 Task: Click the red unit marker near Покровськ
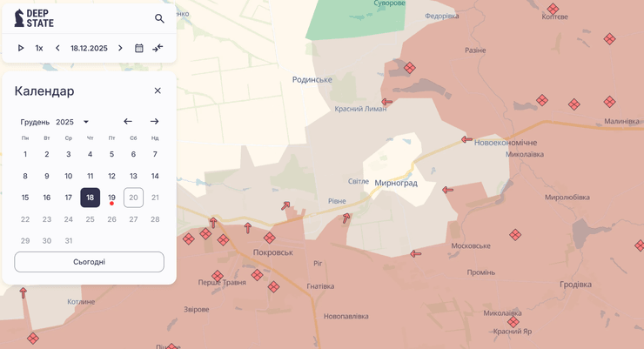tap(270, 238)
